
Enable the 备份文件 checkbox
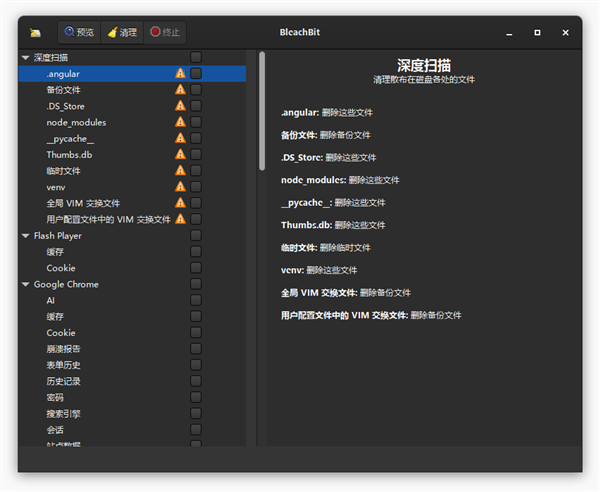[x=196, y=90]
